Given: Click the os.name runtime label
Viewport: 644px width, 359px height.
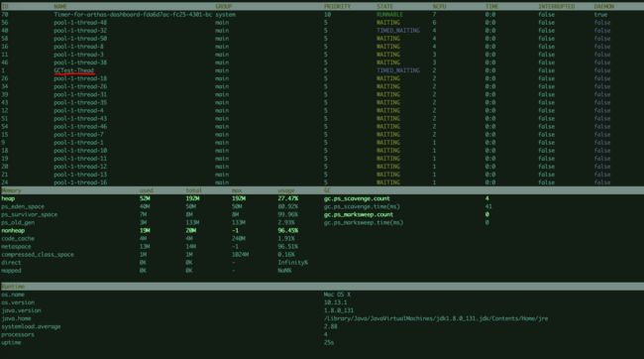Looking at the screenshot, I should coord(13,295).
